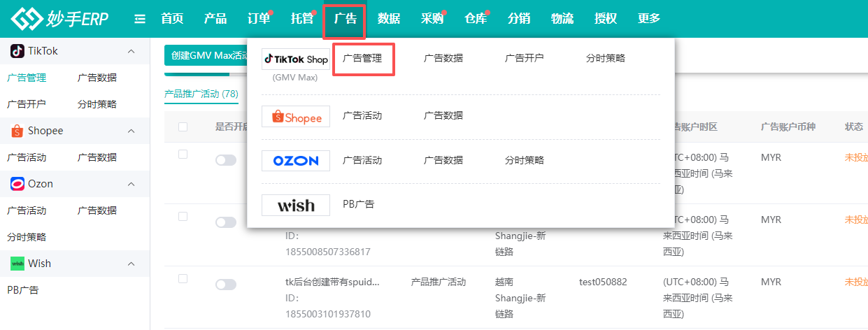Click the OZON logo in dropdown
The image size is (868, 330).
tap(296, 161)
